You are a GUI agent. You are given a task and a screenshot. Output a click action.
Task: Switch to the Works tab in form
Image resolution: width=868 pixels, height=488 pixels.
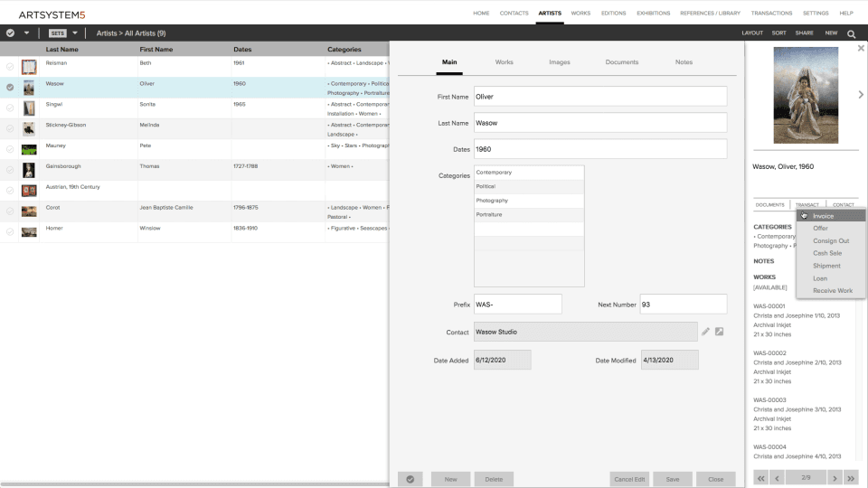505,62
